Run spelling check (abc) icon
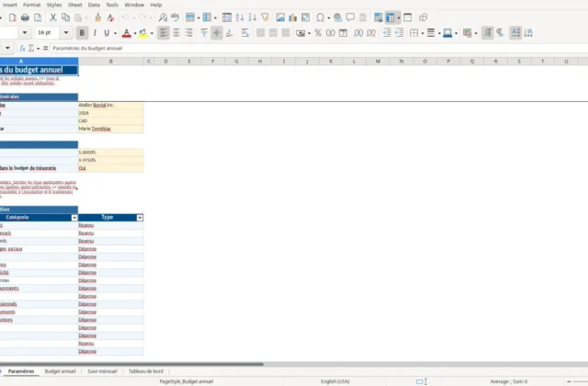This screenshot has height=386, width=588. click(175, 17)
